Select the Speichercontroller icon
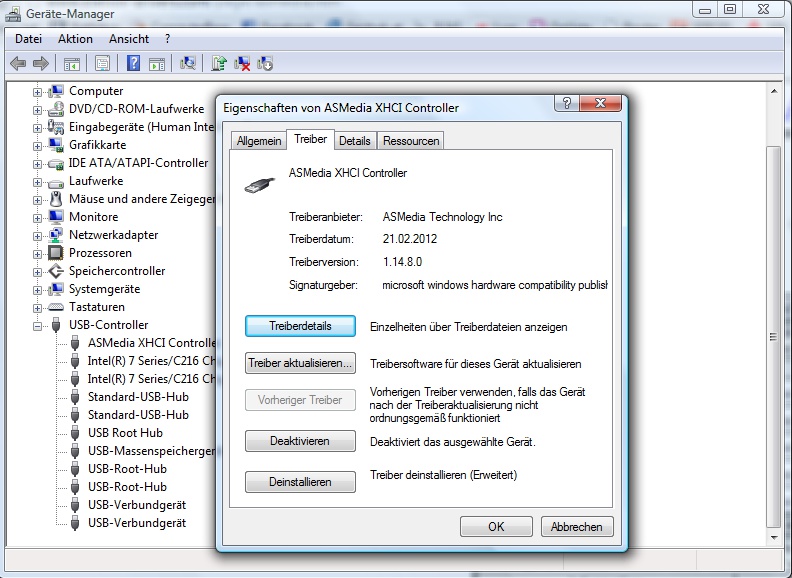The width and height of the screenshot is (792, 578). [56, 271]
